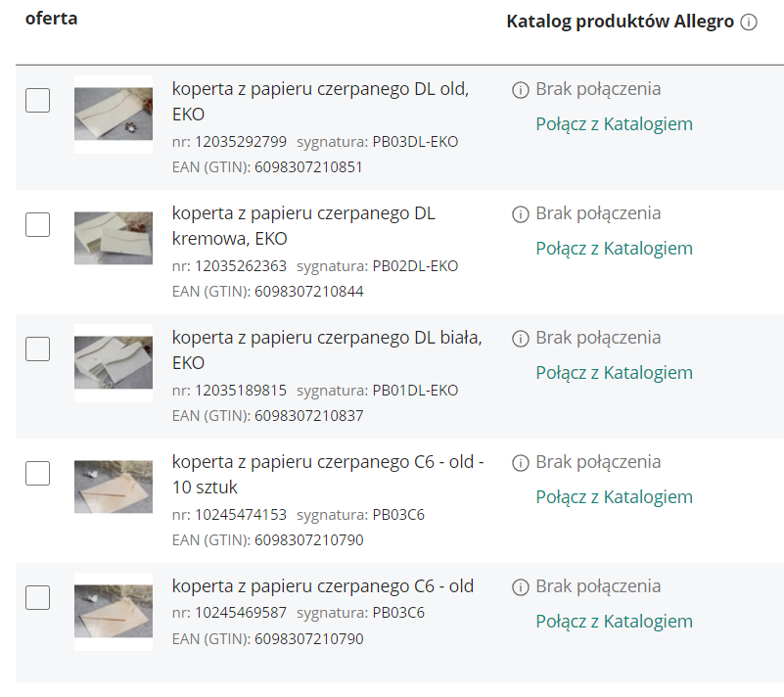Click info icon on the bottom C6 old row

coord(520,585)
